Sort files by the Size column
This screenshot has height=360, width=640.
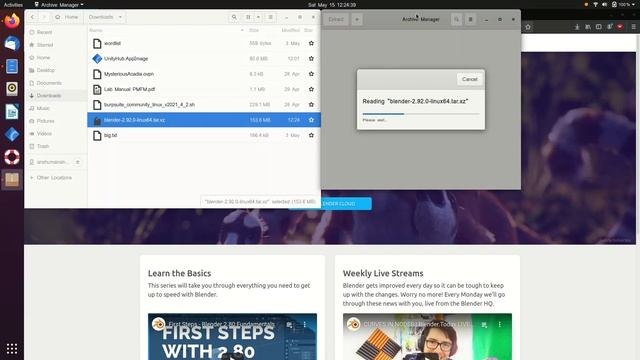[254, 30]
